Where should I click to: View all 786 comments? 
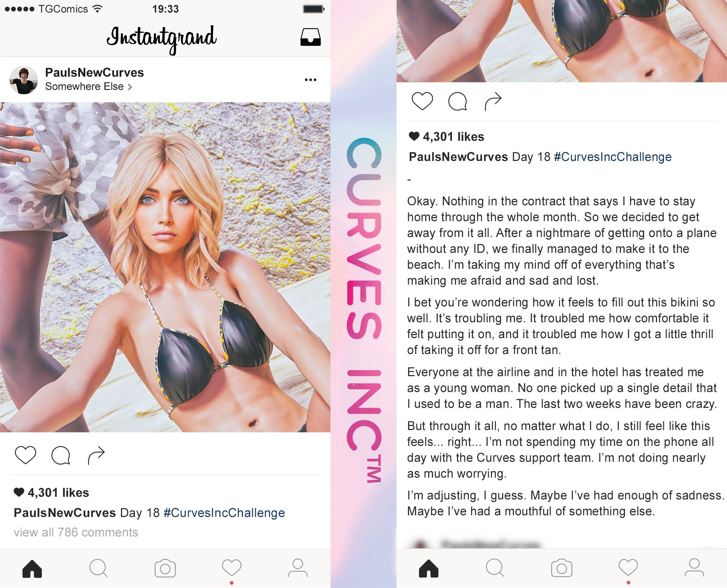(76, 532)
